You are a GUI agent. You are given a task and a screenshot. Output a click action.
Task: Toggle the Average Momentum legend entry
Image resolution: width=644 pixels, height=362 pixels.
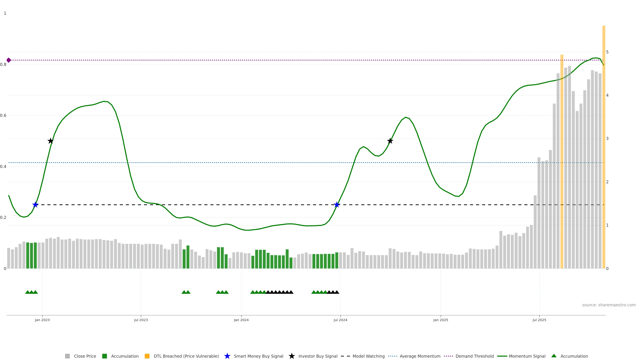point(420,356)
